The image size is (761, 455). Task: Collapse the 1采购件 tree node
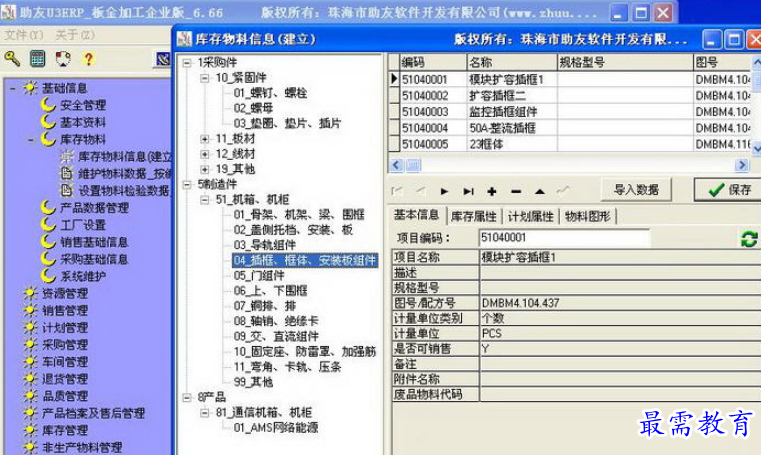[187, 63]
